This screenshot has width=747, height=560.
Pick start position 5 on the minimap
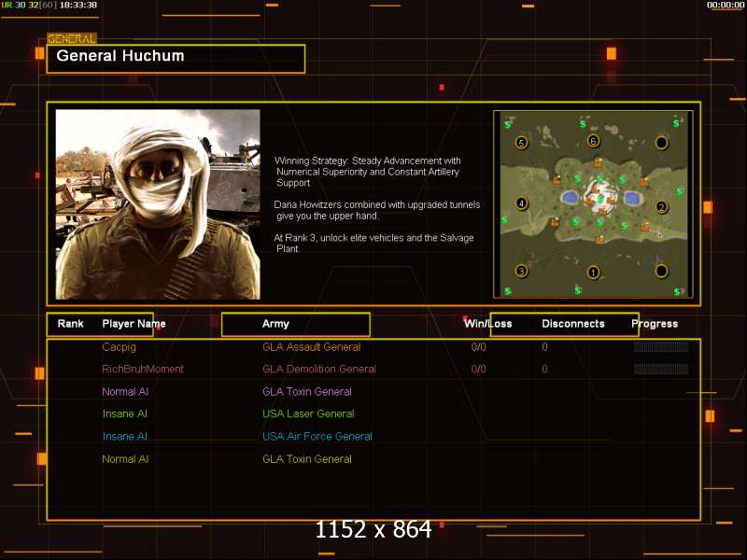tap(521, 143)
